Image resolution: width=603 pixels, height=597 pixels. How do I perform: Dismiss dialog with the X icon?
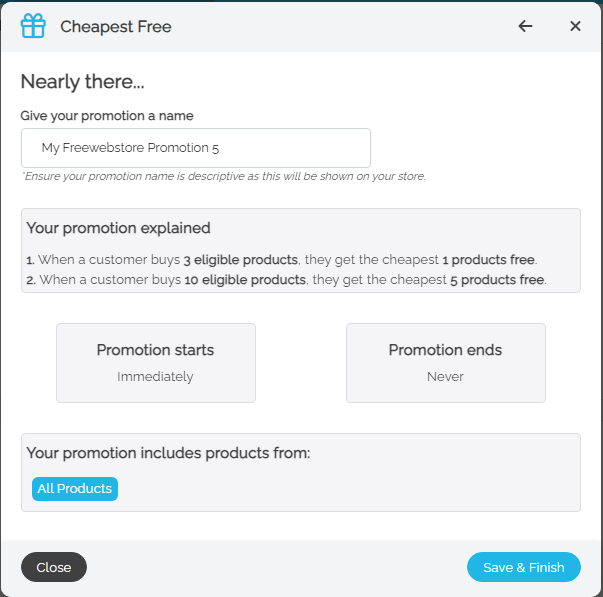(575, 26)
